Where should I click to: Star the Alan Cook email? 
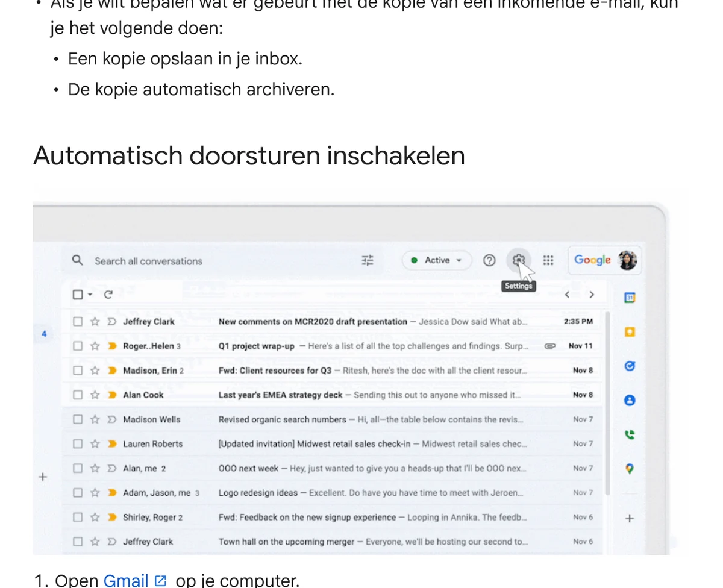coord(95,395)
